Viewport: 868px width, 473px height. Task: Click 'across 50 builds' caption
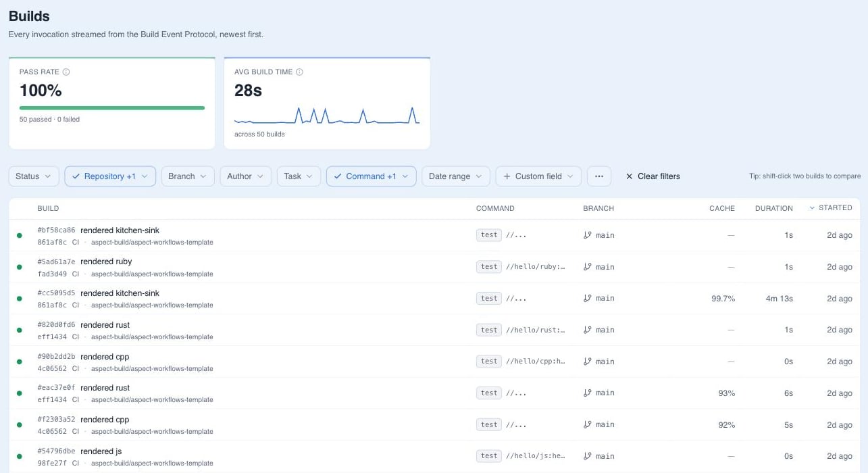pyautogui.click(x=259, y=134)
